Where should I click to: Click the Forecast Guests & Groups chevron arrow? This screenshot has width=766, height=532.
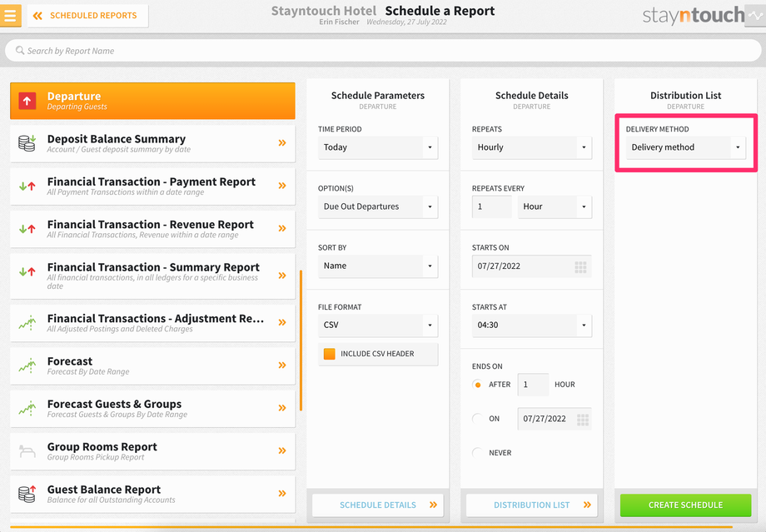(x=282, y=408)
